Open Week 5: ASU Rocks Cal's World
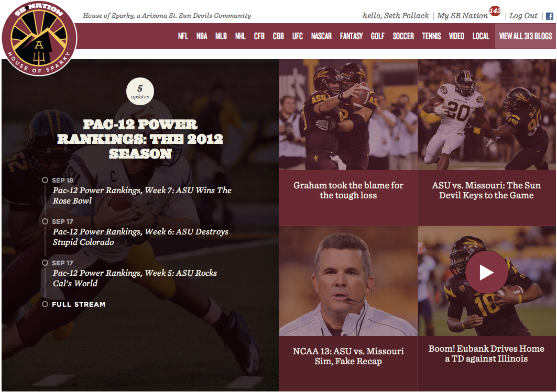The image size is (557, 392). [x=135, y=278]
